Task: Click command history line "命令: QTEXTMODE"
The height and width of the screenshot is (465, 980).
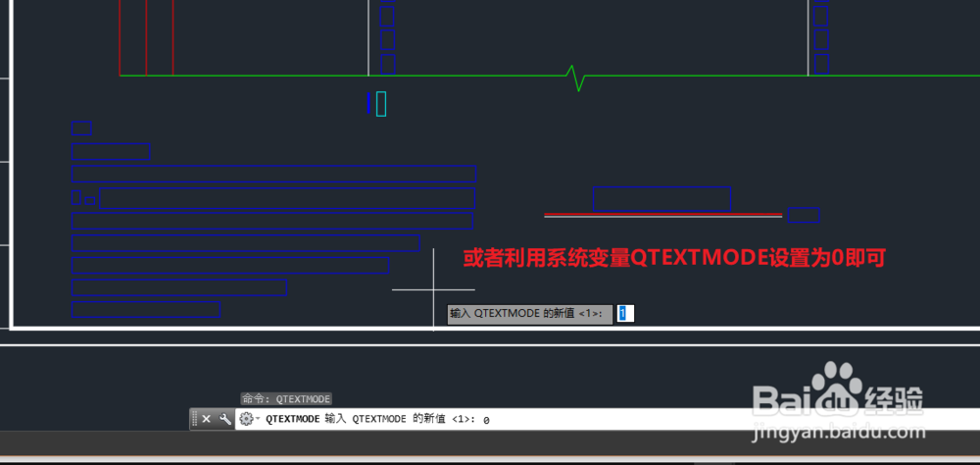Action: [286, 398]
